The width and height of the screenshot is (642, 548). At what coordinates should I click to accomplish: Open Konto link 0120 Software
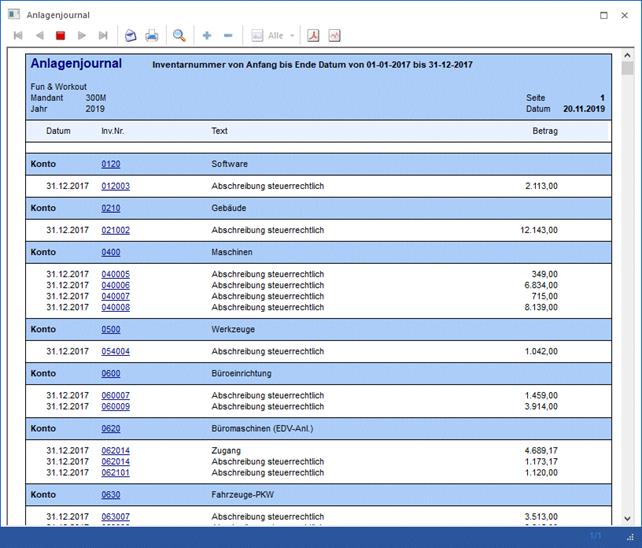pyautogui.click(x=110, y=164)
